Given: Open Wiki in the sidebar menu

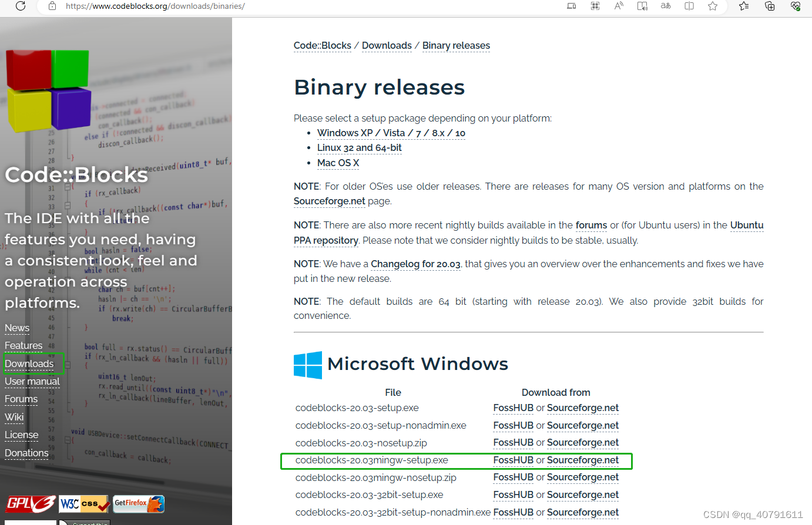Looking at the screenshot, I should [x=14, y=417].
